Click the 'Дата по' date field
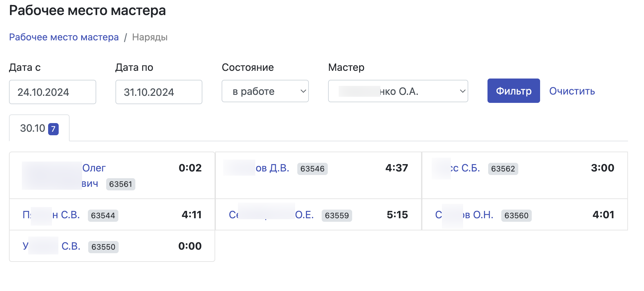 158,92
